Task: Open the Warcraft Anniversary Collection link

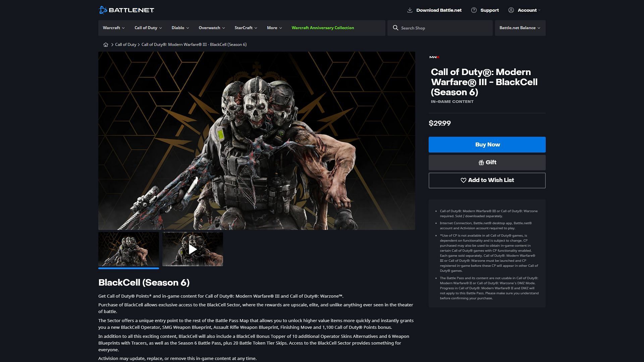Action: coord(322,27)
